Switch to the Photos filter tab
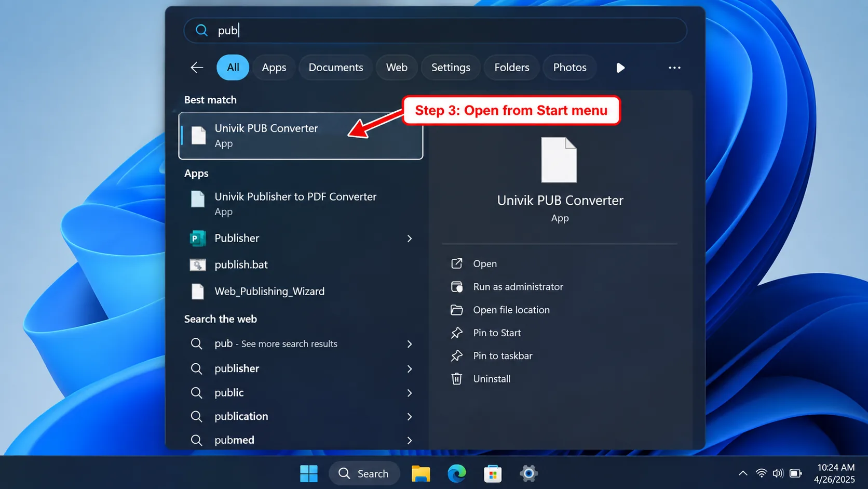 (569, 68)
